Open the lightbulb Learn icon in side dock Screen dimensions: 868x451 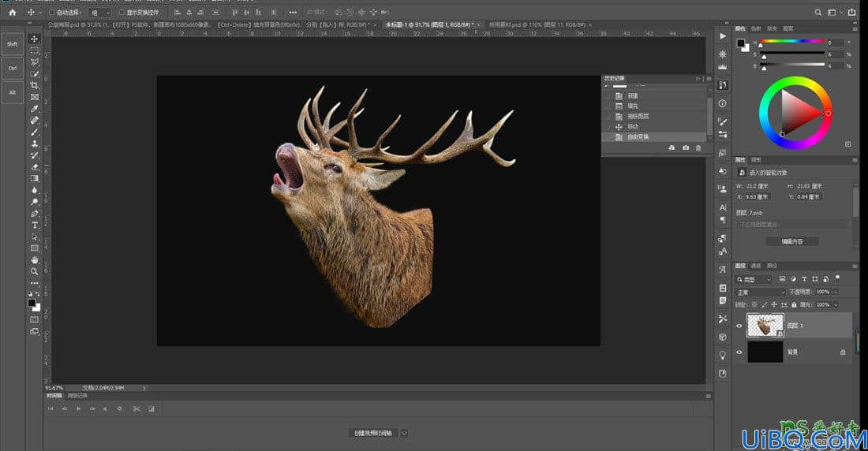tap(722, 355)
